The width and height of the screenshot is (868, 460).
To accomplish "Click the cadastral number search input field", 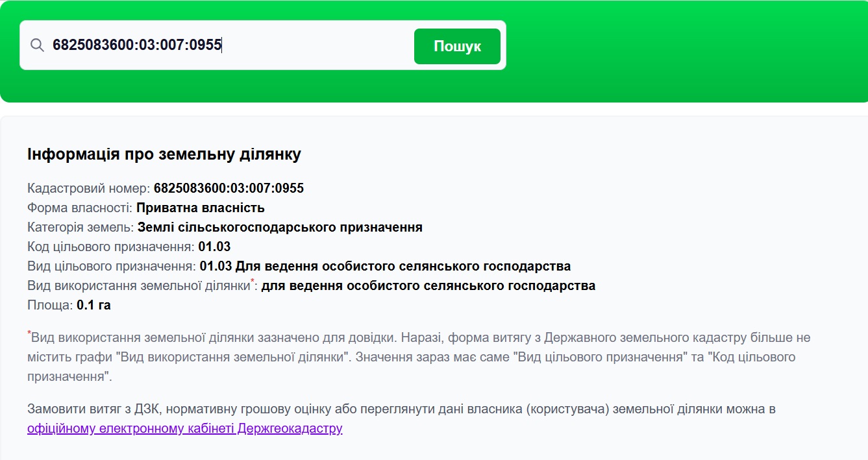I will [227, 45].
